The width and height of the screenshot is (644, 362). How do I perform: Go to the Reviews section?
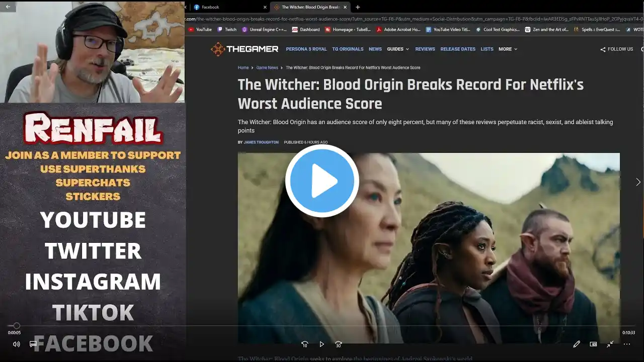click(425, 49)
